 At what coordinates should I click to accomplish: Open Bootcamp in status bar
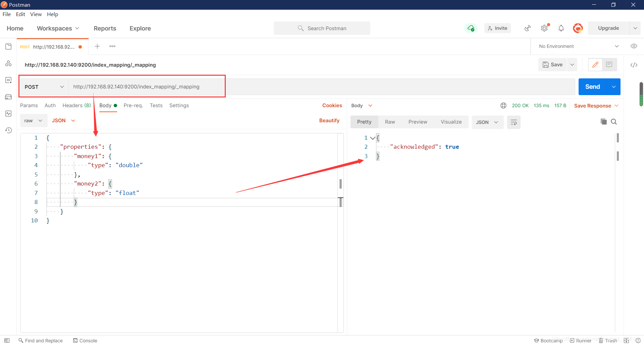(x=548, y=340)
